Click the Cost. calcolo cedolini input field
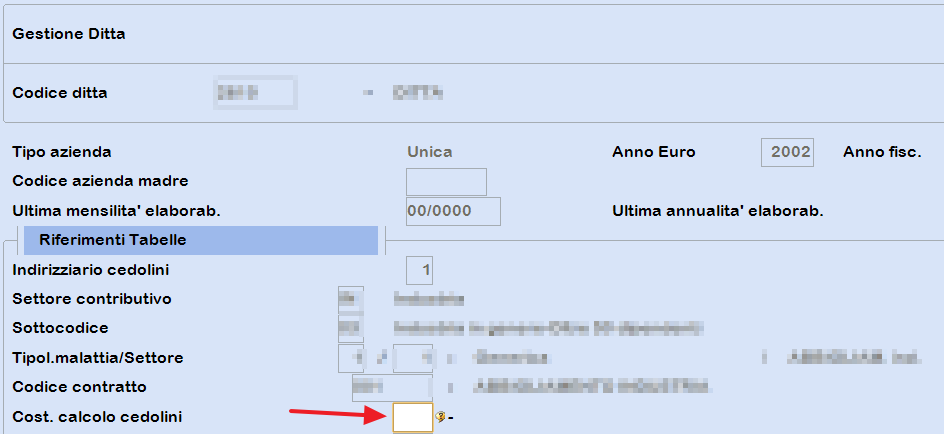944x434 pixels. pos(413,417)
